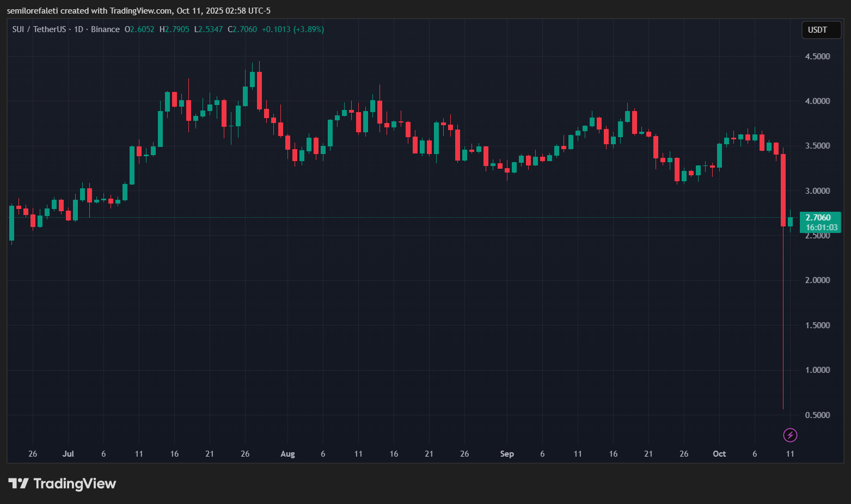Click the Aug label on time axis
The image size is (851, 504).
pyautogui.click(x=287, y=454)
